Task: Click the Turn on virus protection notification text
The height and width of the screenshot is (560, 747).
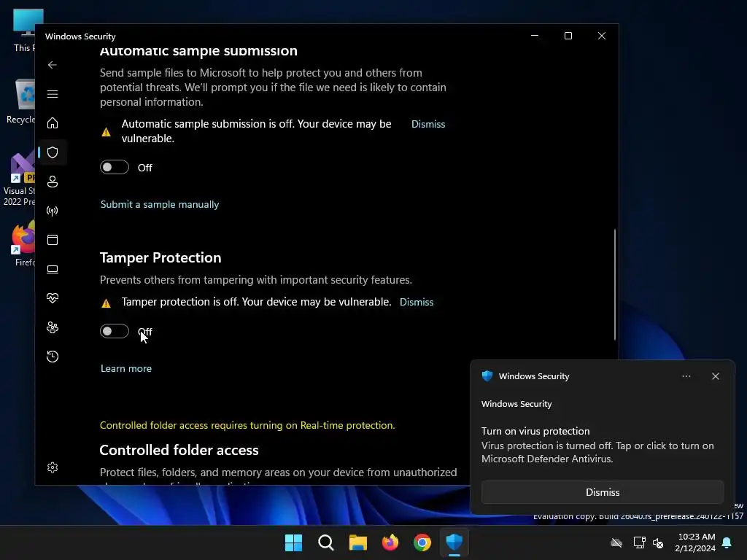Action: [535, 431]
